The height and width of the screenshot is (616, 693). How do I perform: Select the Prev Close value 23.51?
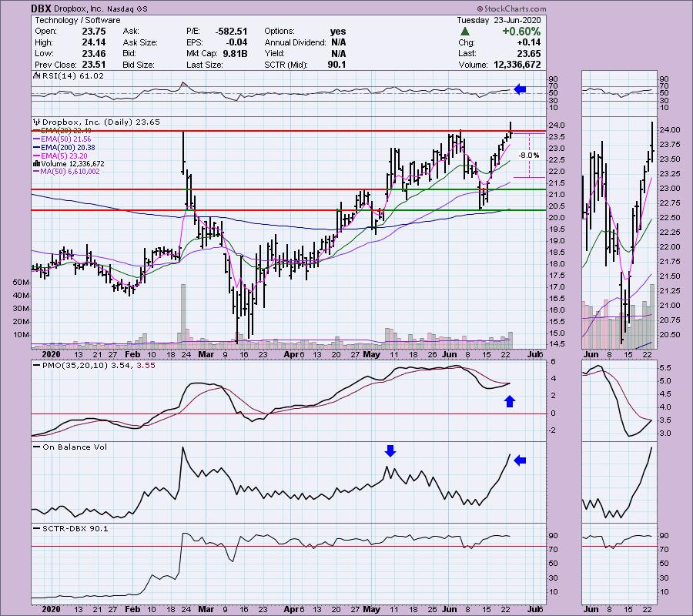tap(94, 65)
